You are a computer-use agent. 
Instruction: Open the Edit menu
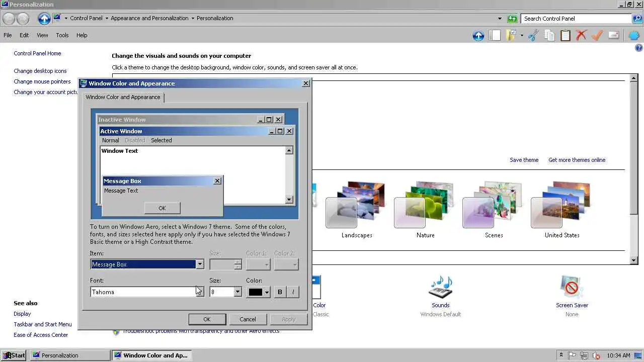tap(24, 35)
